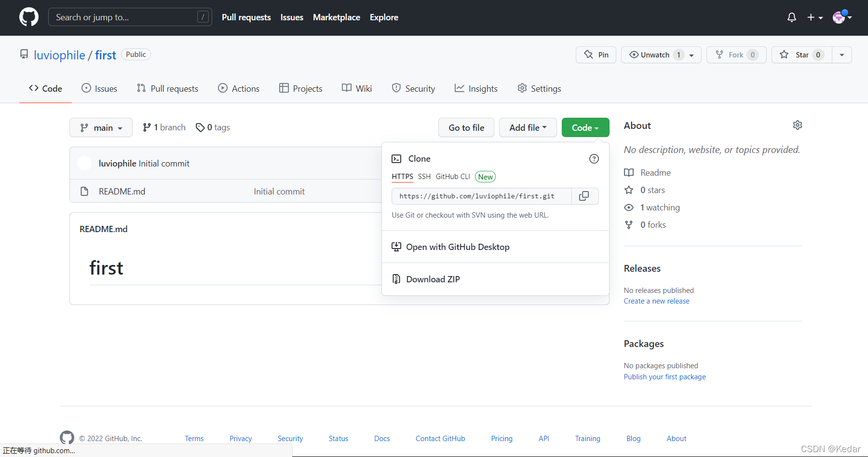Open Explore in the top navigation
The image size is (868, 457).
coord(384,17)
